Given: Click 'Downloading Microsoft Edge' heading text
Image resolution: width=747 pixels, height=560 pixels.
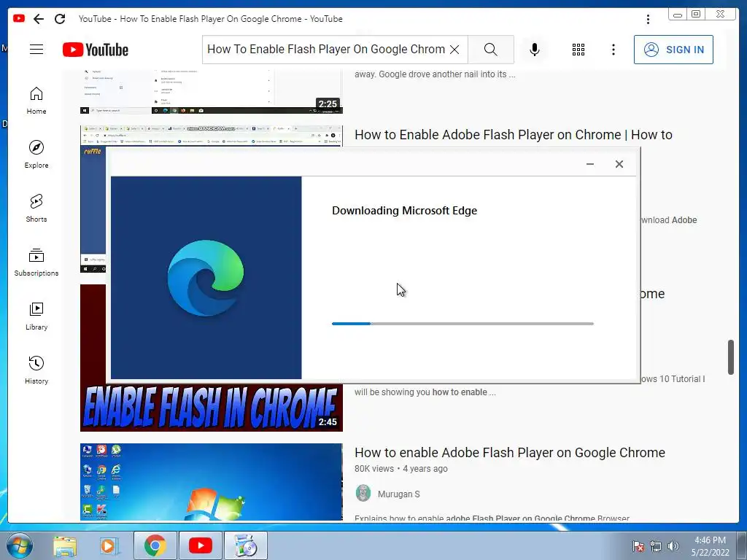Looking at the screenshot, I should pos(404,211).
